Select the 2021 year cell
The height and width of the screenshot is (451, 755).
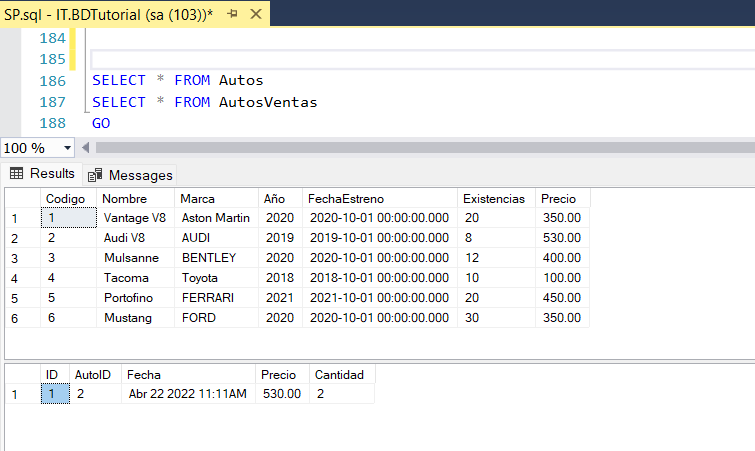(x=280, y=298)
